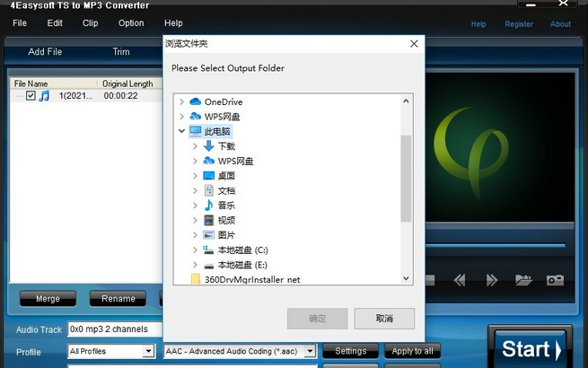Click the folder tree vertical scrollbar thumb
588x368 pixels.
click(406, 179)
